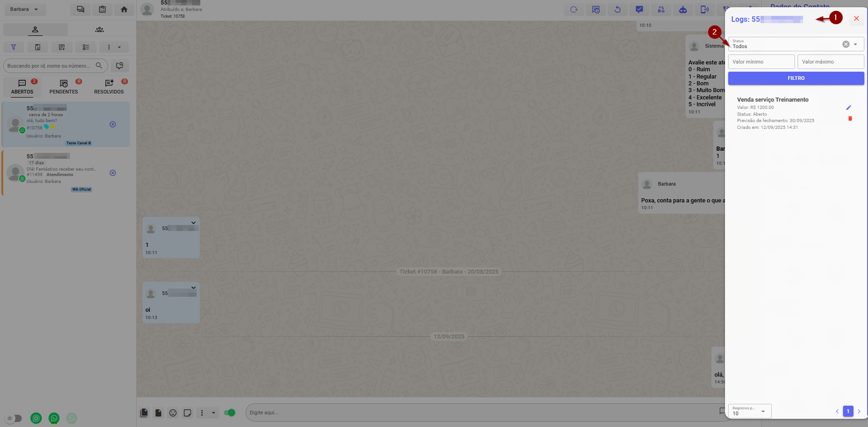The height and width of the screenshot is (427, 868).
Task: Open the emoji picker
Action: coord(173,412)
